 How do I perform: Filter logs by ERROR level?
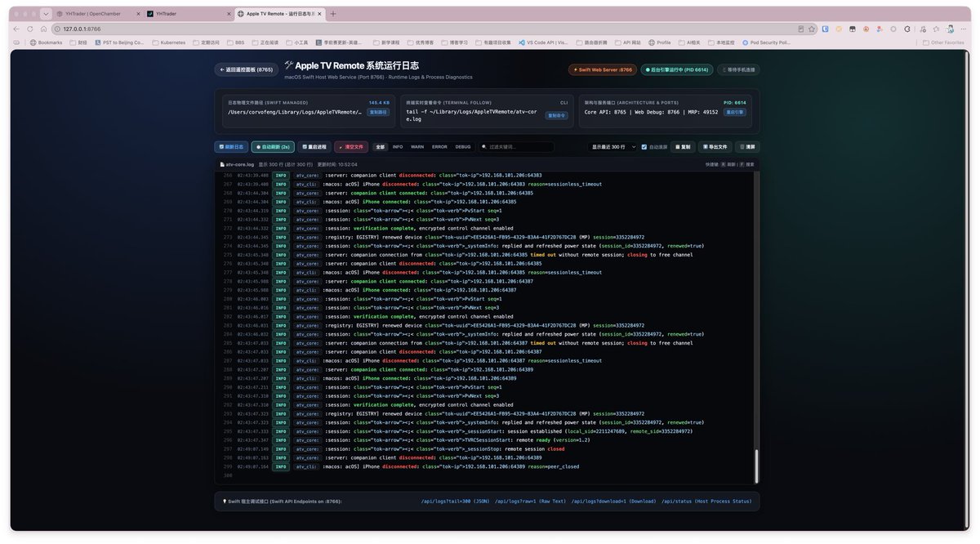point(439,147)
